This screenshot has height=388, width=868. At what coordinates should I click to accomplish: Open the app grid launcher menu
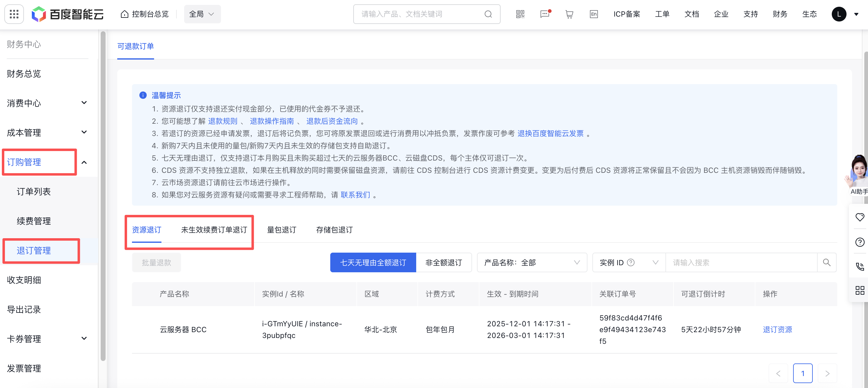(x=14, y=14)
